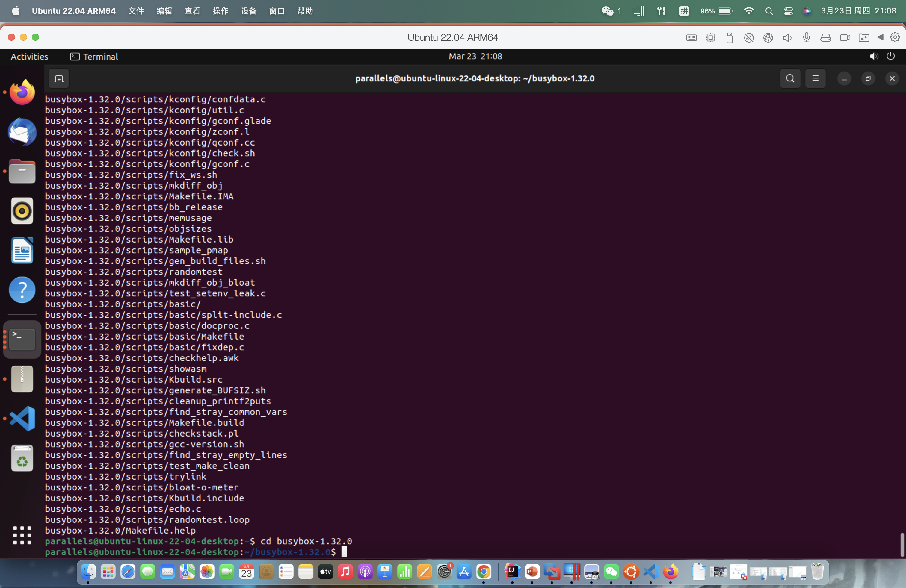Click the line ending 'scripts/basic/fixdep.c'
Image resolution: width=906 pixels, height=588 pixels.
[x=145, y=347]
